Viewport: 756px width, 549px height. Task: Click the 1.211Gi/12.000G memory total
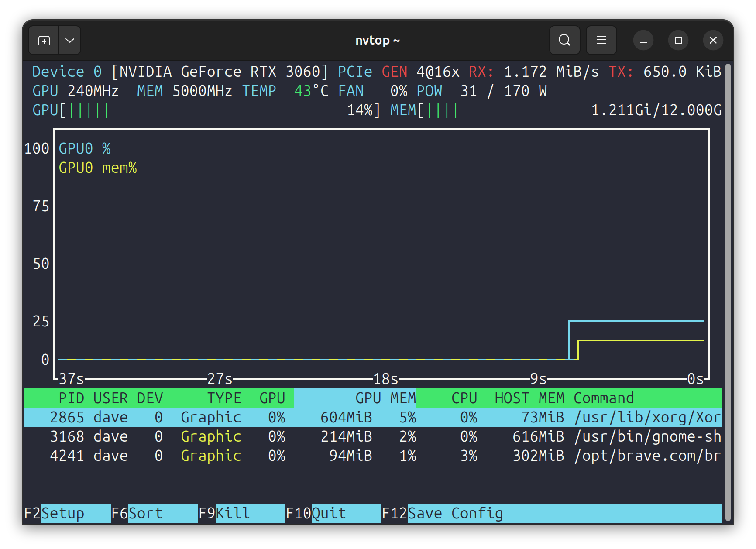click(x=656, y=110)
